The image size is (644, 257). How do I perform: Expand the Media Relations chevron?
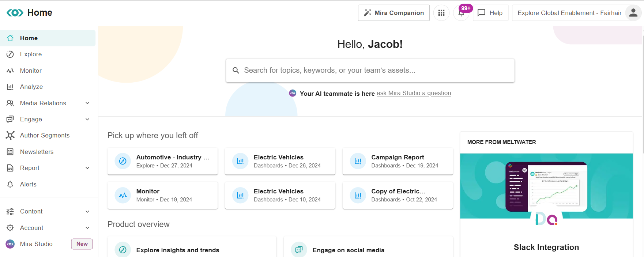pyautogui.click(x=87, y=103)
